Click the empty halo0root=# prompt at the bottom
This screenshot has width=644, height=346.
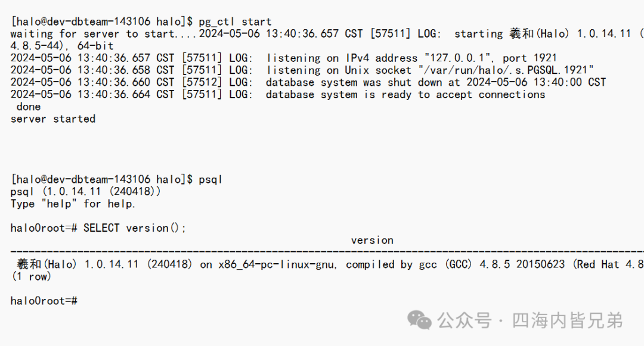[x=44, y=301]
